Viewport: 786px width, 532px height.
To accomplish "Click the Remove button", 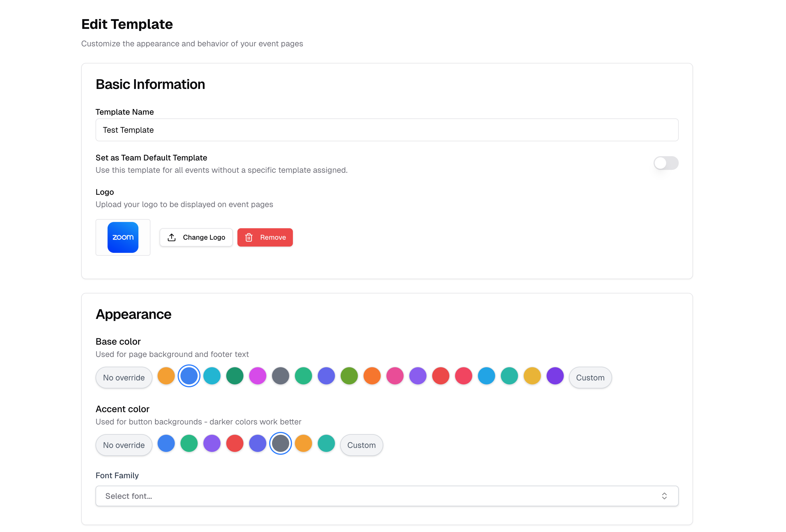I will (x=265, y=237).
